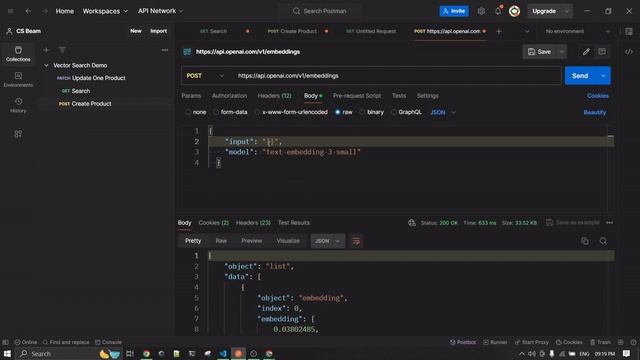The image size is (640, 360).
Task: Switch to the Tests tab
Action: (x=399, y=96)
